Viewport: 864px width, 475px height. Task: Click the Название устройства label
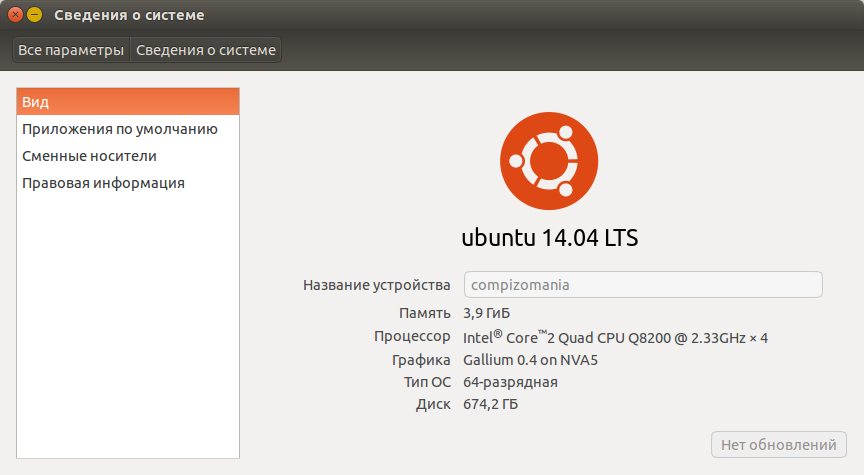377,285
